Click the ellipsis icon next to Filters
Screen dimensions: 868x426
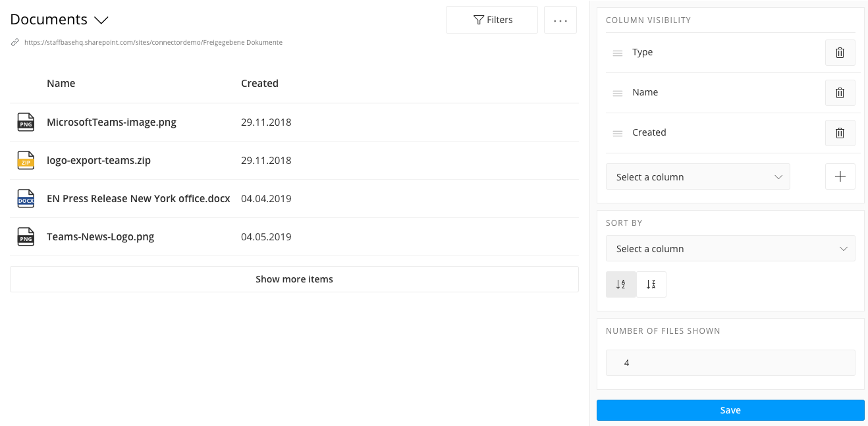pyautogui.click(x=560, y=20)
